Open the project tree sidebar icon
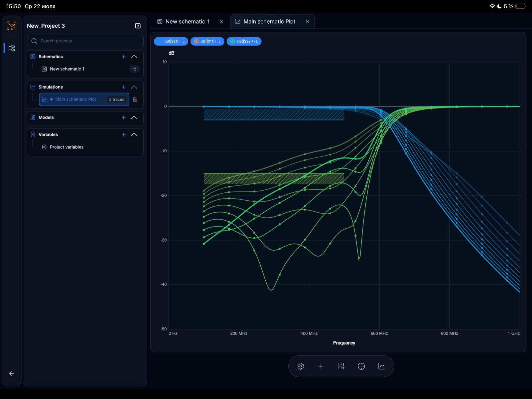Screen dimensions: 532x399 click(x=12, y=48)
